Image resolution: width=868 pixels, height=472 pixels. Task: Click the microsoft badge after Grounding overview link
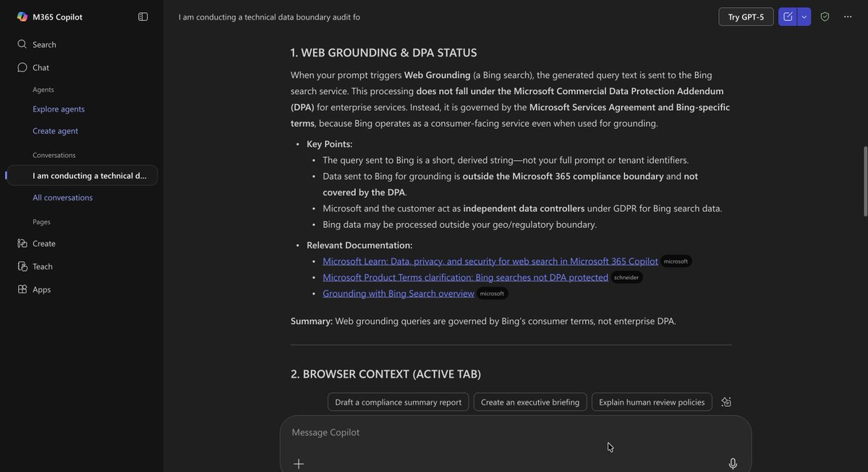pos(492,293)
